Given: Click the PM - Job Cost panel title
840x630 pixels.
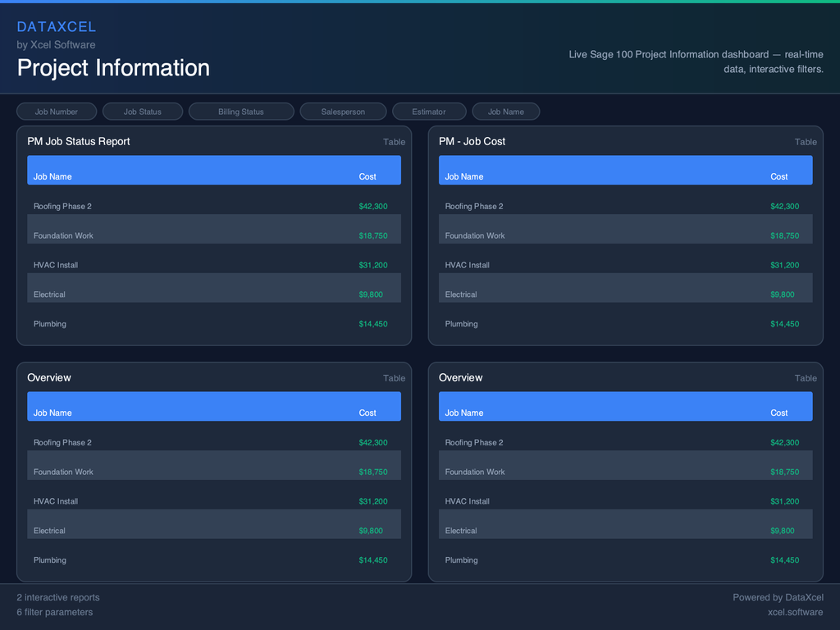Looking at the screenshot, I should click(472, 141).
